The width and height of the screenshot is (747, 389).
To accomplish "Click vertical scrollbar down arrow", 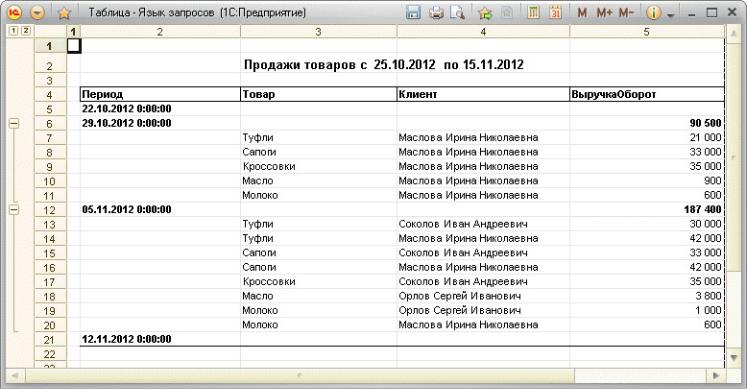I will coord(733,358).
